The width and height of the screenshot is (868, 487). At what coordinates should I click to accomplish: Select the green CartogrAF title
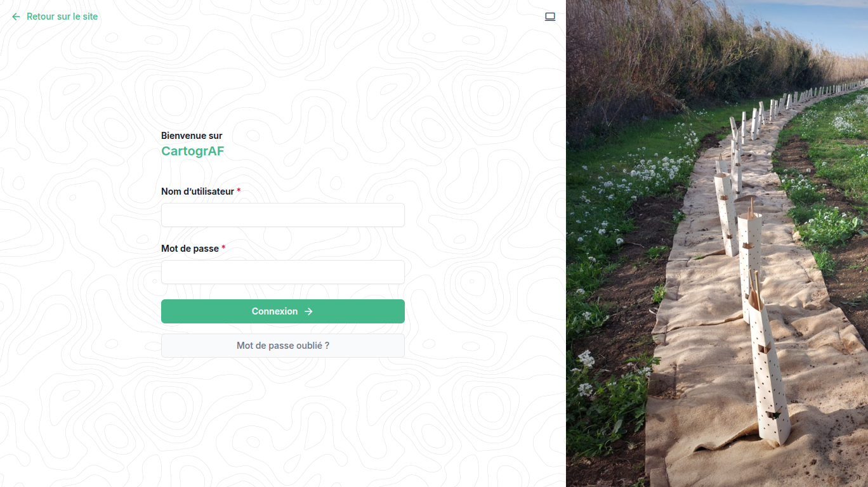coord(192,151)
